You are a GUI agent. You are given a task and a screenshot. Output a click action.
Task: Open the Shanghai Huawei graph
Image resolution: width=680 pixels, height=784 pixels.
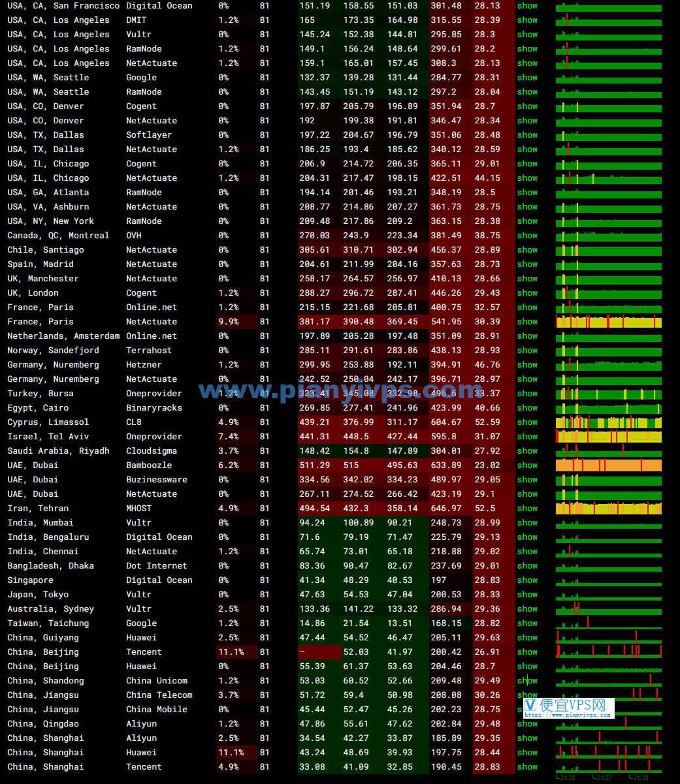click(x=609, y=753)
